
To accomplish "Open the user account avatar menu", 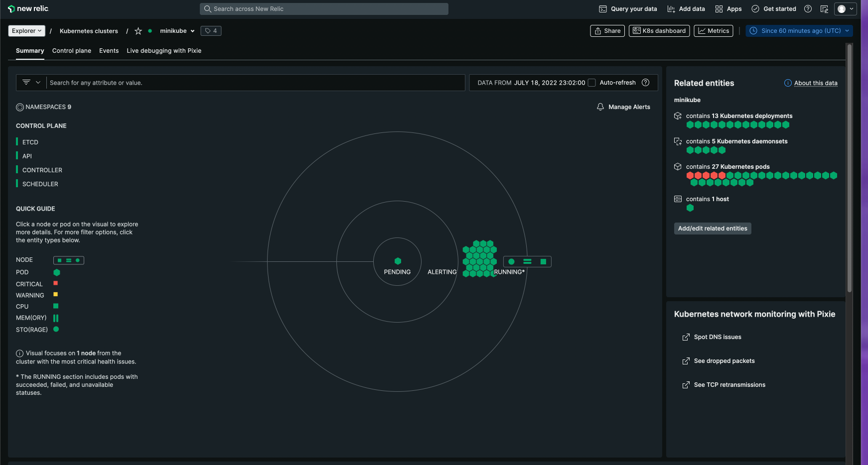I will (x=846, y=9).
